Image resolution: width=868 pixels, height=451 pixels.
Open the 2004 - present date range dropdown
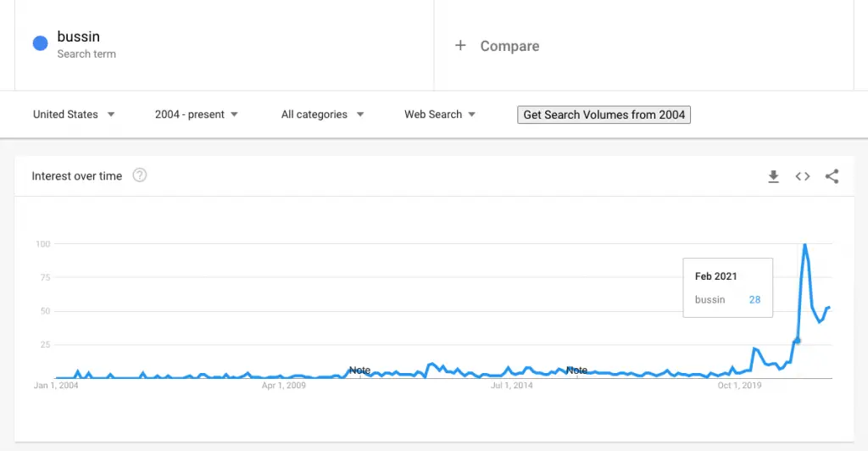pos(197,114)
